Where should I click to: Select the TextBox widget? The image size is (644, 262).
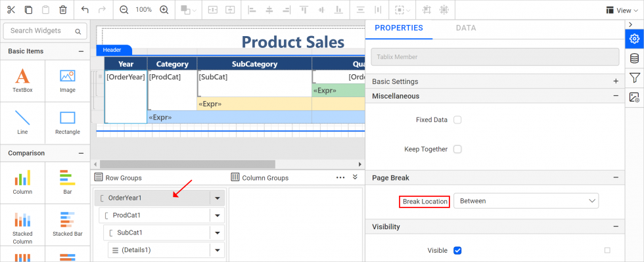tap(22, 81)
